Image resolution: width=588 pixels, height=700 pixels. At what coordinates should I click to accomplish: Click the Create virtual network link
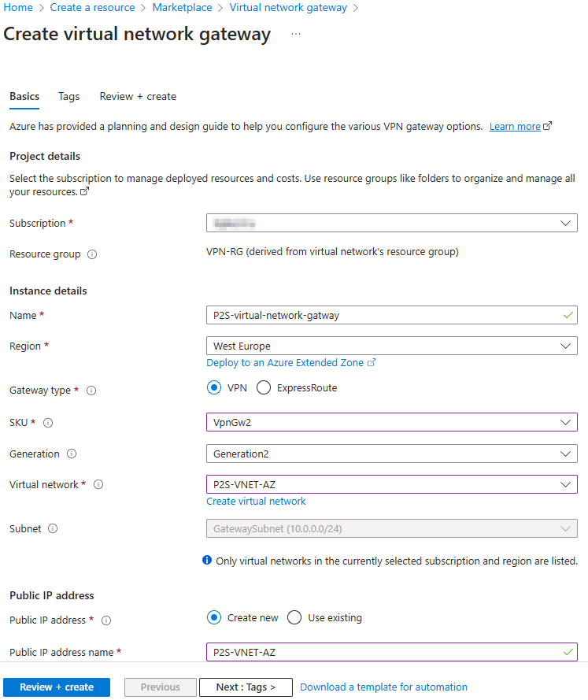256,501
